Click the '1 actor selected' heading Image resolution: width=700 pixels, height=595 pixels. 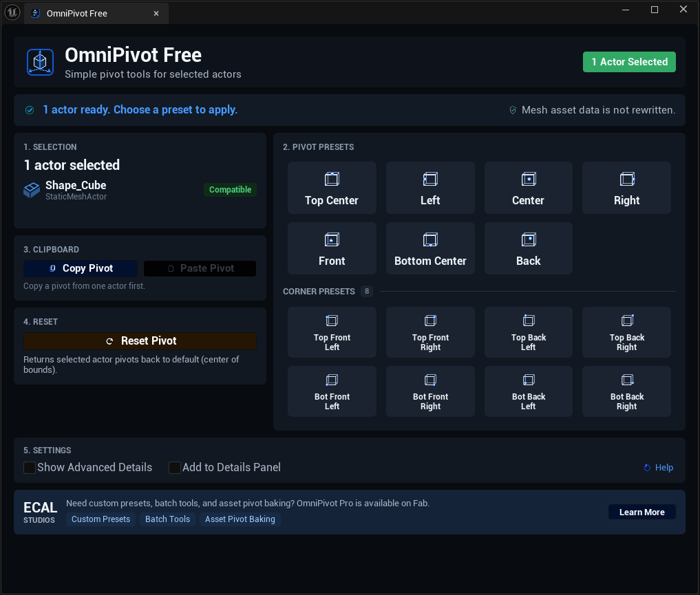[72, 165]
